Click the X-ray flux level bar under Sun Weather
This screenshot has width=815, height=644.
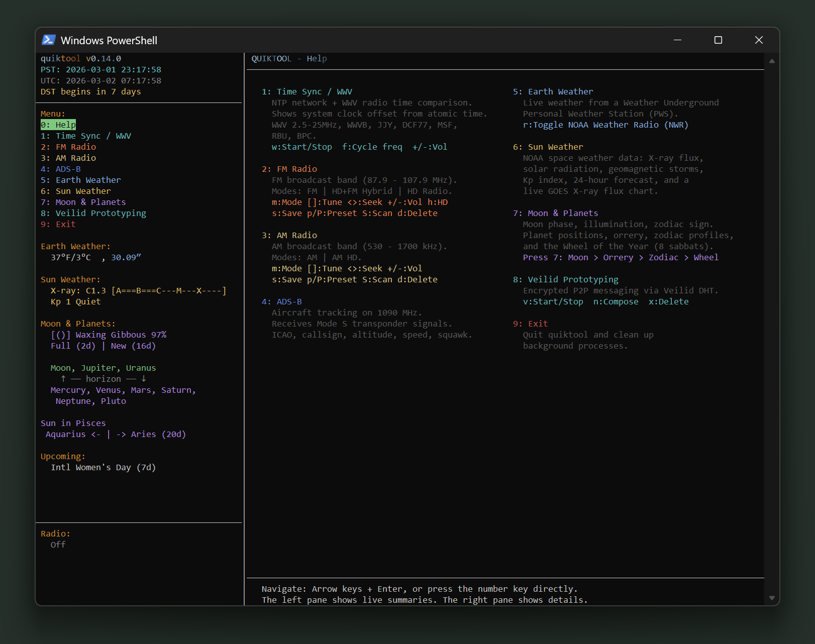click(x=168, y=290)
